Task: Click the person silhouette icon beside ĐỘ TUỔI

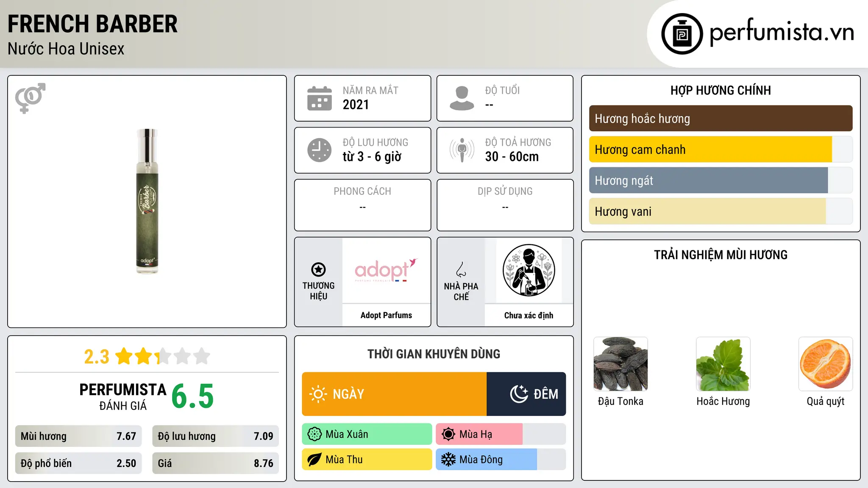Action: pos(462,98)
